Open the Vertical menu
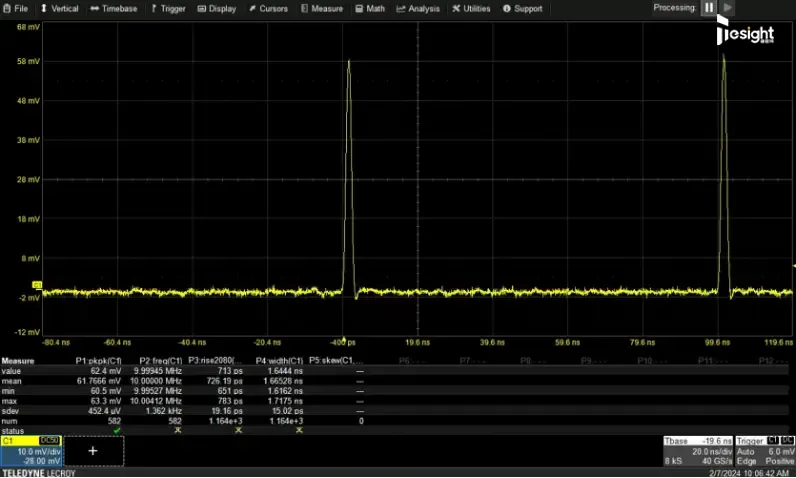The height and width of the screenshot is (478, 796). 59,9
